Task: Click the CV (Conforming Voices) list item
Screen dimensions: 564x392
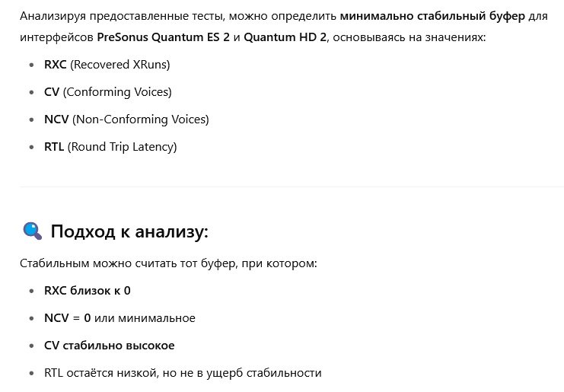Action: coord(108,92)
